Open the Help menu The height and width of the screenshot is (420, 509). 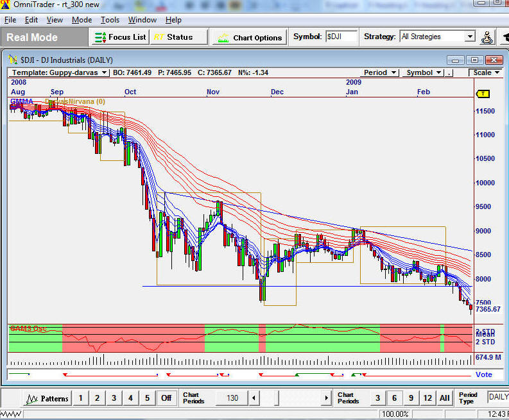[x=173, y=20]
